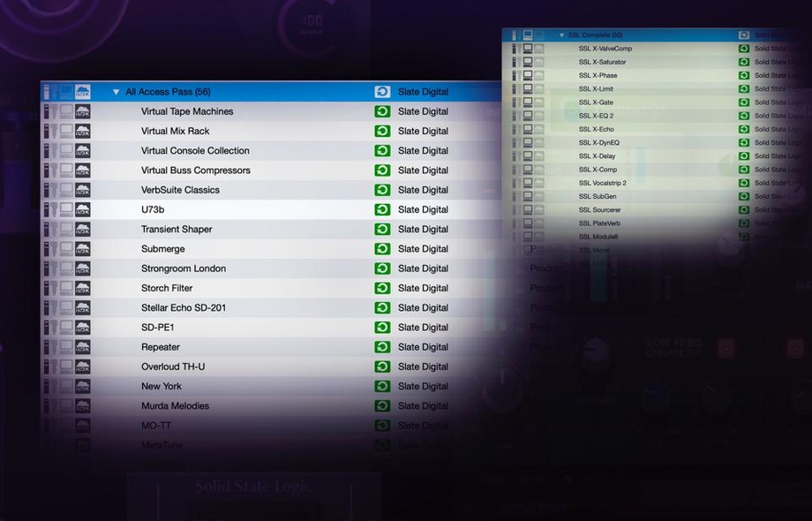Click computer icon in SSL X-Limit row
Viewport: 812px width, 521px height.
pos(528,89)
